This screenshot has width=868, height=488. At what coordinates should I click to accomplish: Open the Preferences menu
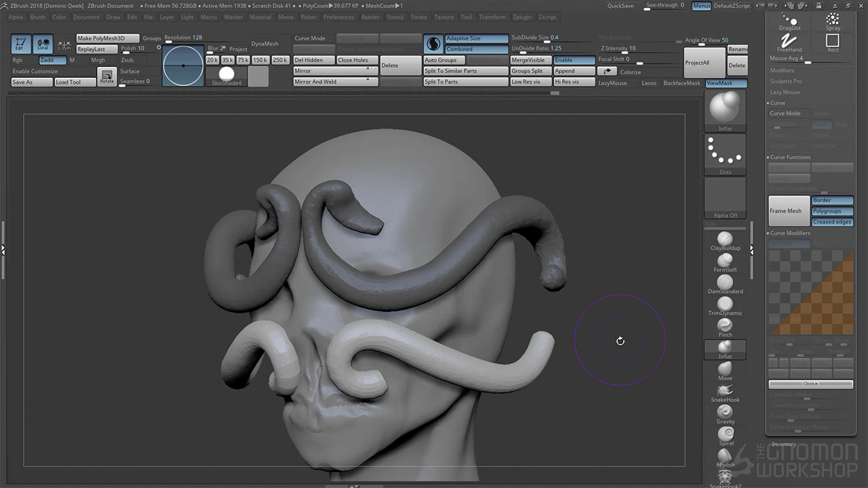338,17
